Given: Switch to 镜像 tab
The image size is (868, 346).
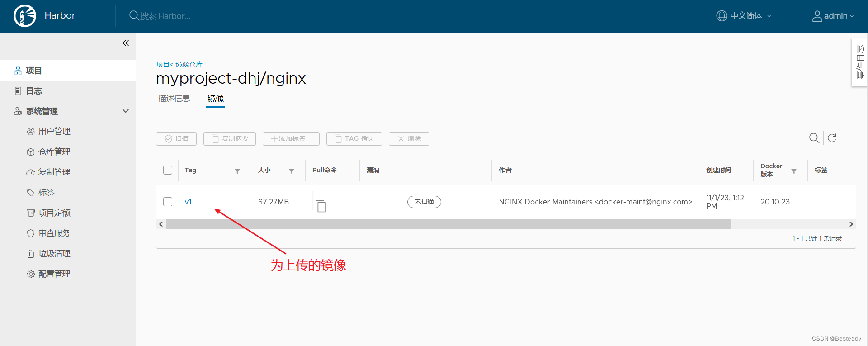Looking at the screenshot, I should pyautogui.click(x=216, y=99).
